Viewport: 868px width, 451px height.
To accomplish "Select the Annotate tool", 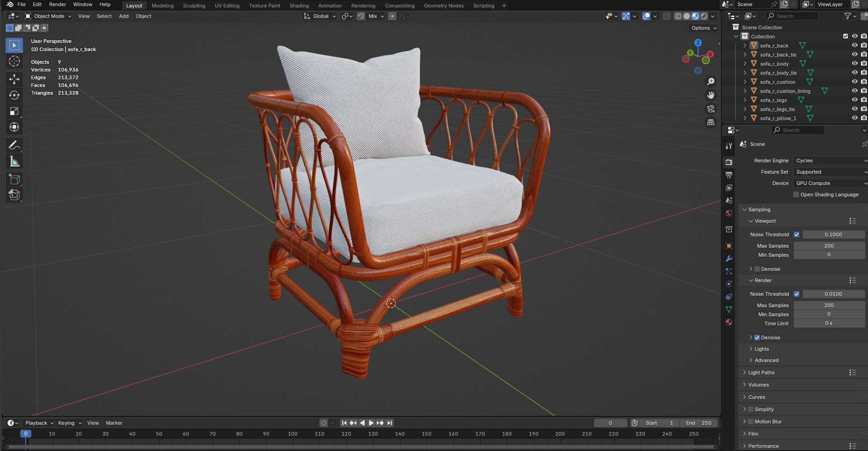I will pyautogui.click(x=14, y=145).
